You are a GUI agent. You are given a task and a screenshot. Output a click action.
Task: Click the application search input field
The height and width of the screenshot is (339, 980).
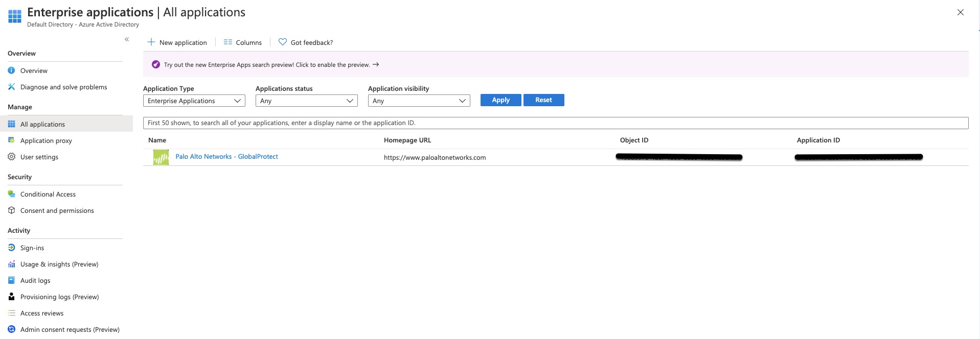click(555, 123)
